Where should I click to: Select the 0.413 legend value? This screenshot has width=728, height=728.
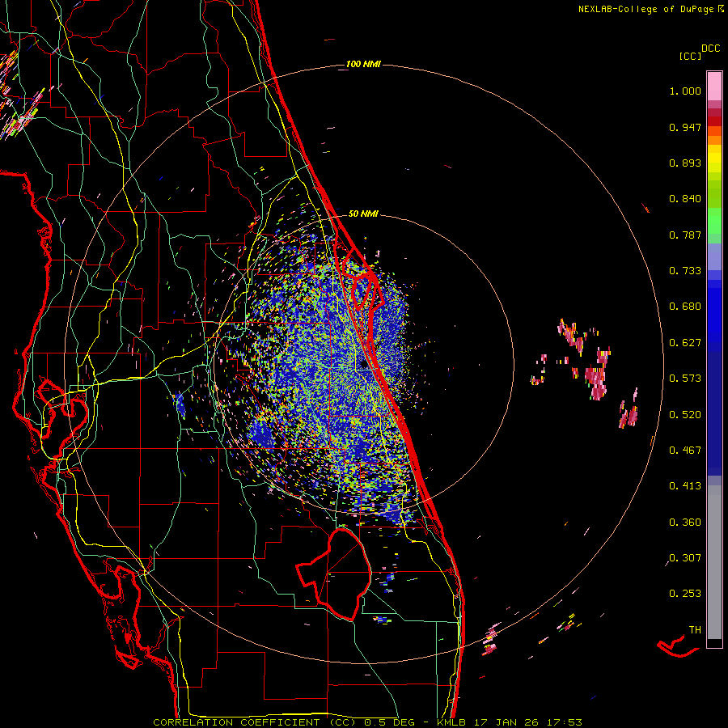click(685, 486)
